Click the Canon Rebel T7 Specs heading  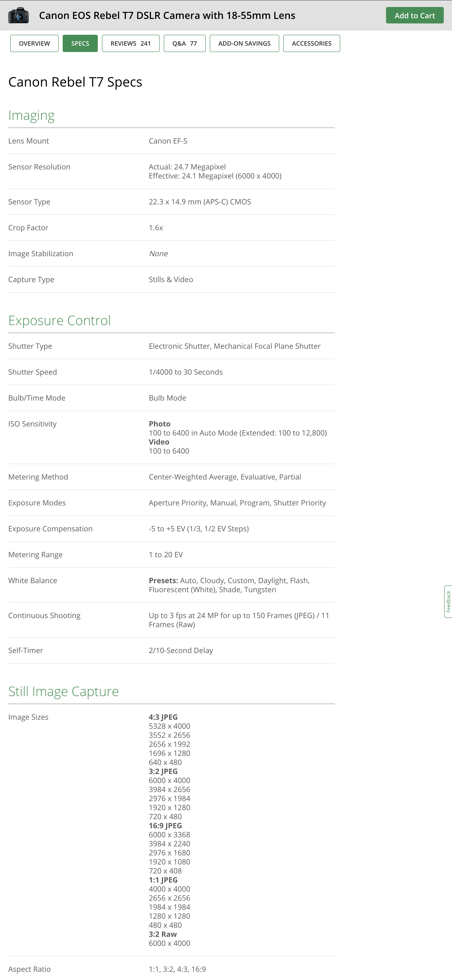pyautogui.click(x=75, y=82)
